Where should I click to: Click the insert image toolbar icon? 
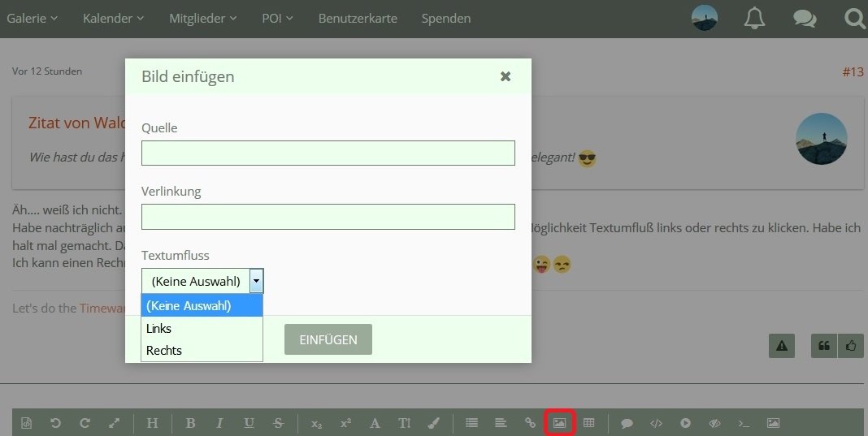[559, 423]
